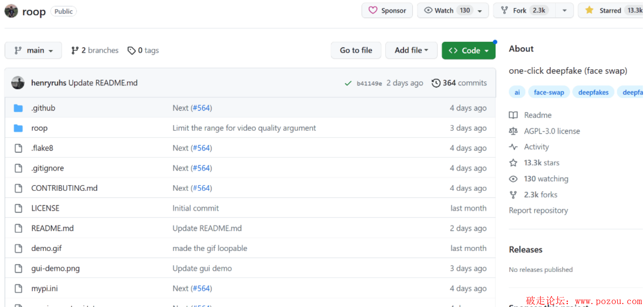The height and width of the screenshot is (307, 644).
Task: Open the 13.3k starred count badge
Action: [x=634, y=10]
